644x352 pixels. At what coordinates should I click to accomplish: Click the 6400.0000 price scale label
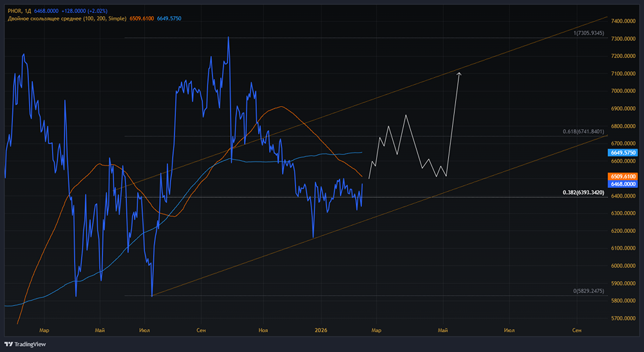pyautogui.click(x=623, y=196)
